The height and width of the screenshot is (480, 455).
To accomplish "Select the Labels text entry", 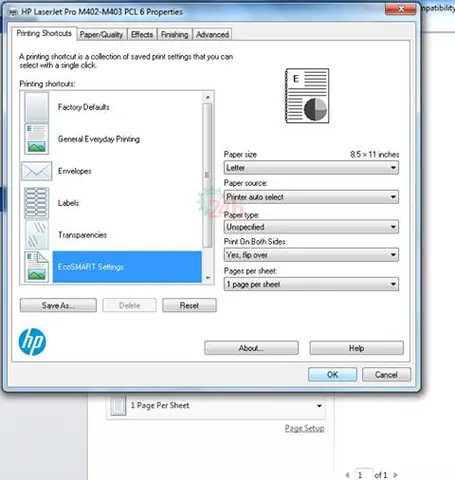I will 68,203.
